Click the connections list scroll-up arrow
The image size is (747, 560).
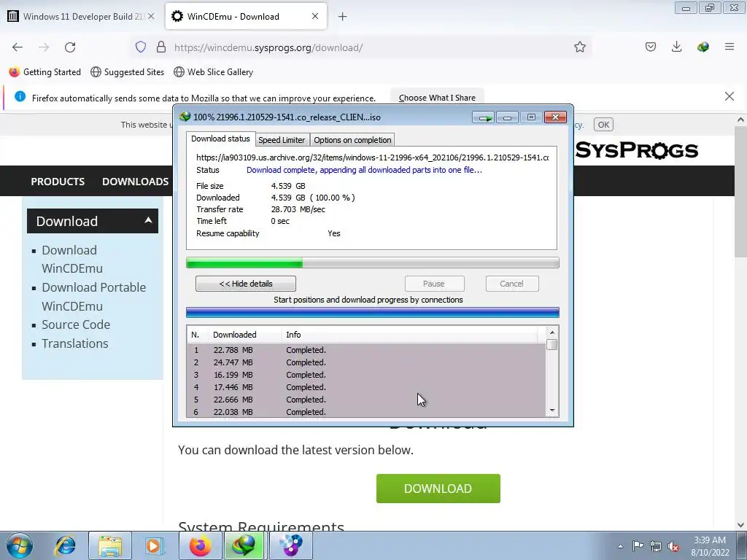pyautogui.click(x=551, y=332)
